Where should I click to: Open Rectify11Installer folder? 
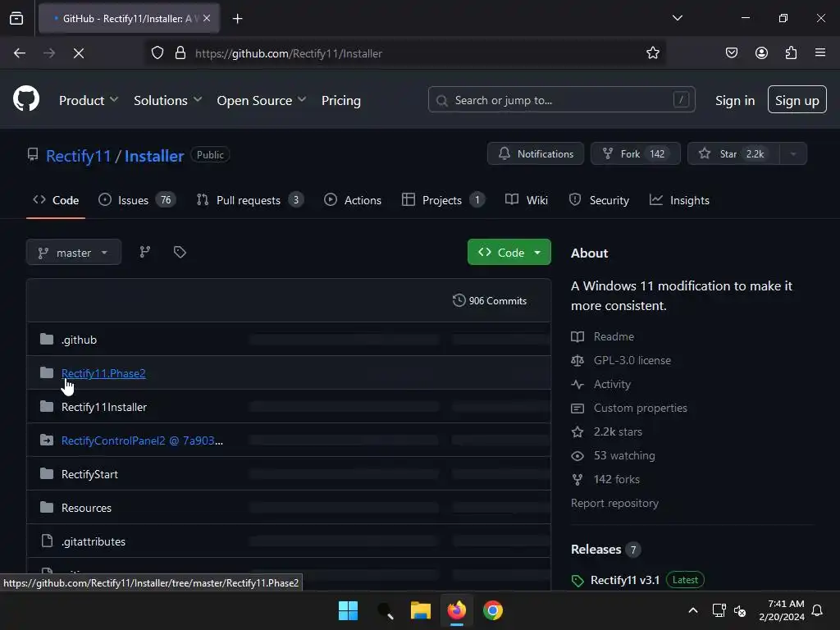pyautogui.click(x=104, y=407)
